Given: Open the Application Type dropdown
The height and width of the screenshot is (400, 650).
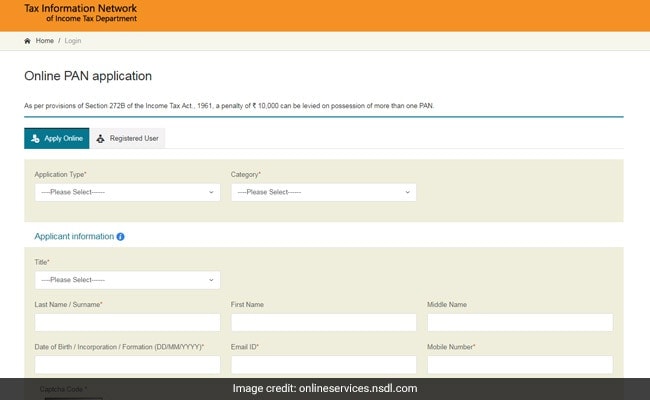Looking at the screenshot, I should pyautogui.click(x=127, y=192).
